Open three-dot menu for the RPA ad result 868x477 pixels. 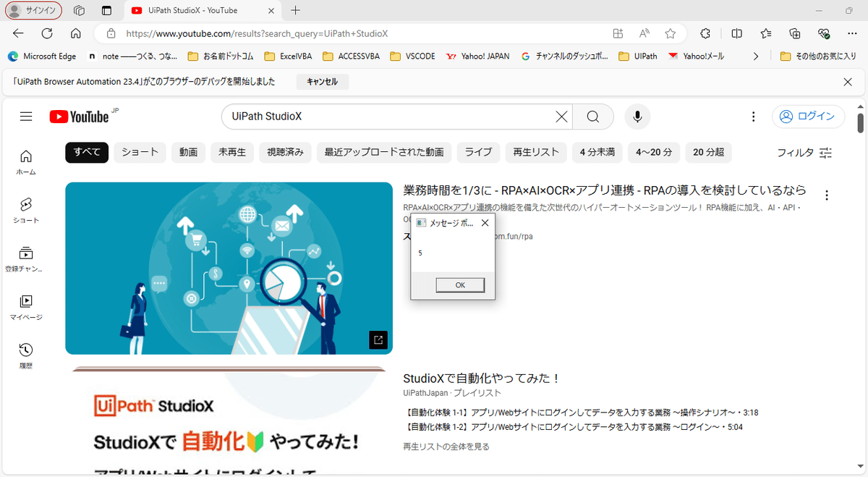coord(827,195)
